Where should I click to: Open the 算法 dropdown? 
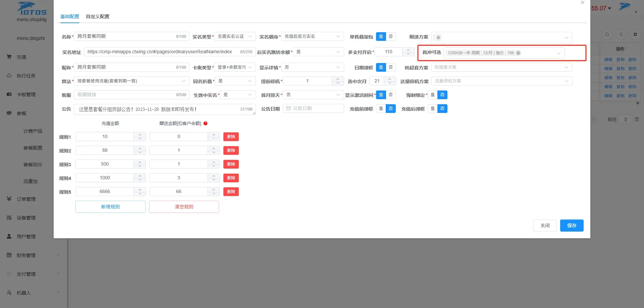131,81
